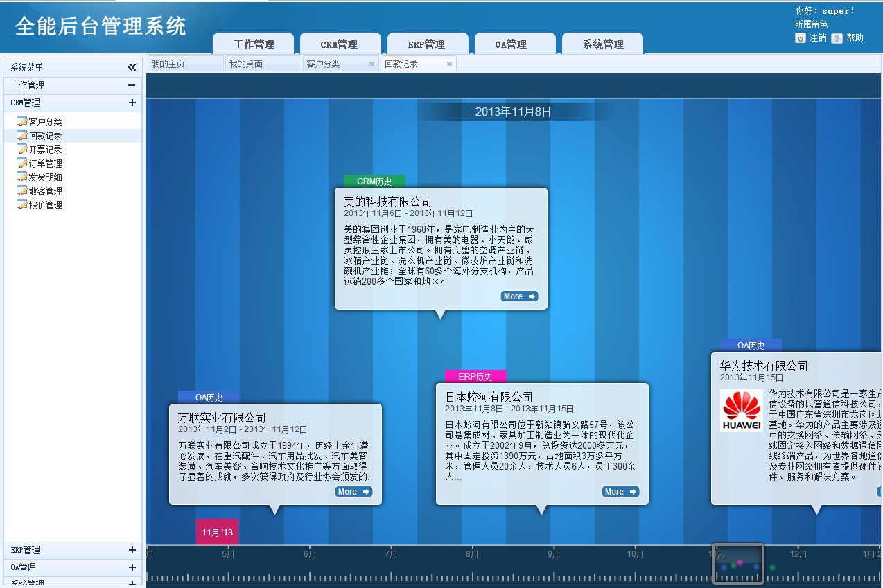Click the 订单管理 tree item icon
This screenshot has height=588, width=883.
tap(21, 163)
